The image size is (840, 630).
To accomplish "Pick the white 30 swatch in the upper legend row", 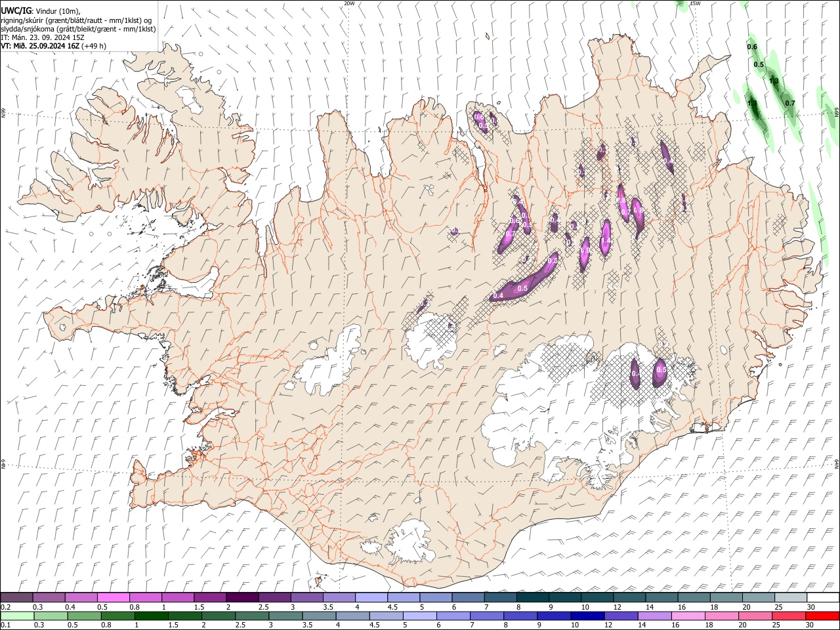I will point(822,597).
